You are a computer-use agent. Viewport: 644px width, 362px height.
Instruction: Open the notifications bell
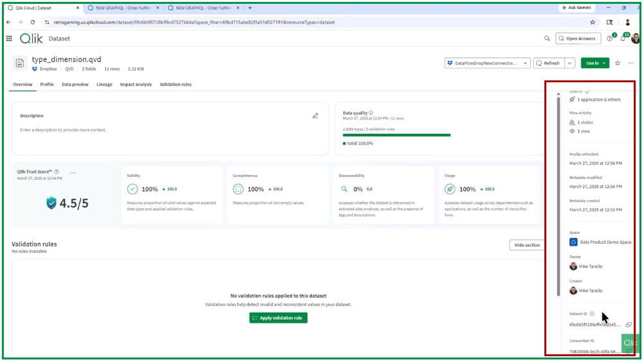coord(622,39)
